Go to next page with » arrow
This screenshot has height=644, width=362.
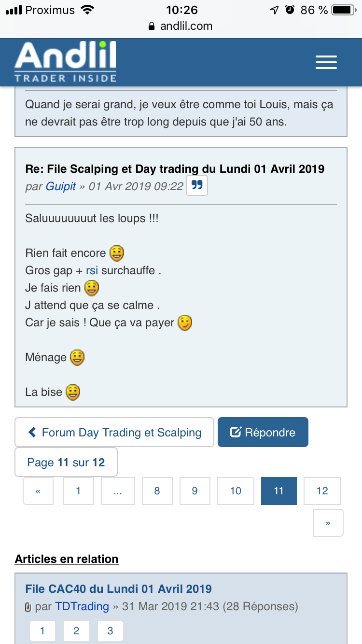click(328, 523)
